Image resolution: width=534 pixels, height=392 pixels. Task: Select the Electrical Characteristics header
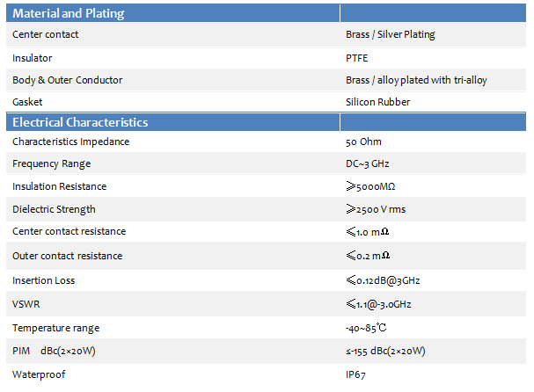pyautogui.click(x=80, y=122)
